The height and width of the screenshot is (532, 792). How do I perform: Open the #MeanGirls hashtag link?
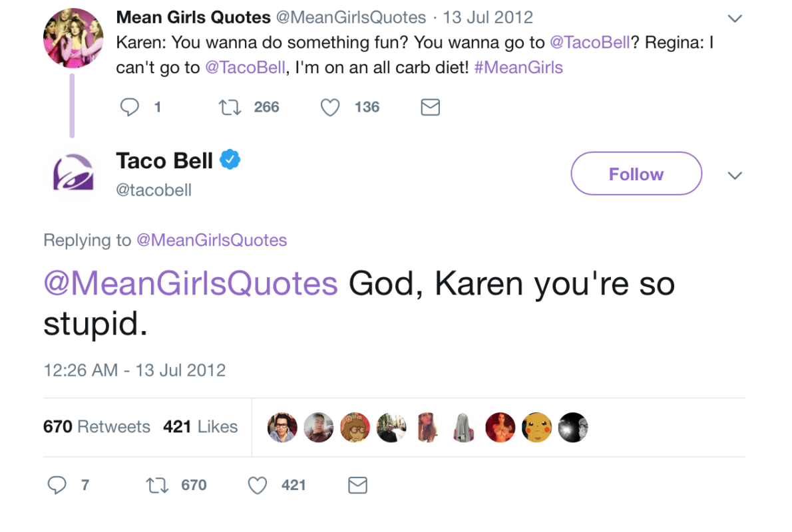point(518,67)
